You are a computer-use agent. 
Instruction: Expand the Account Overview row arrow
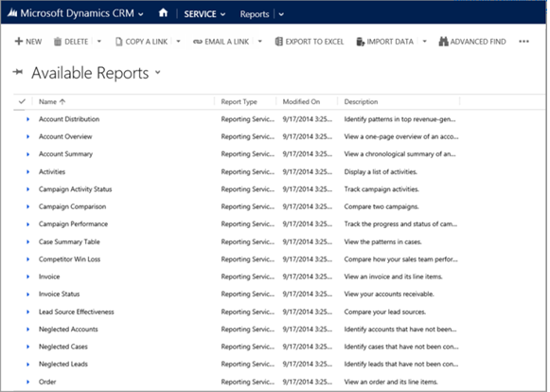[28, 137]
